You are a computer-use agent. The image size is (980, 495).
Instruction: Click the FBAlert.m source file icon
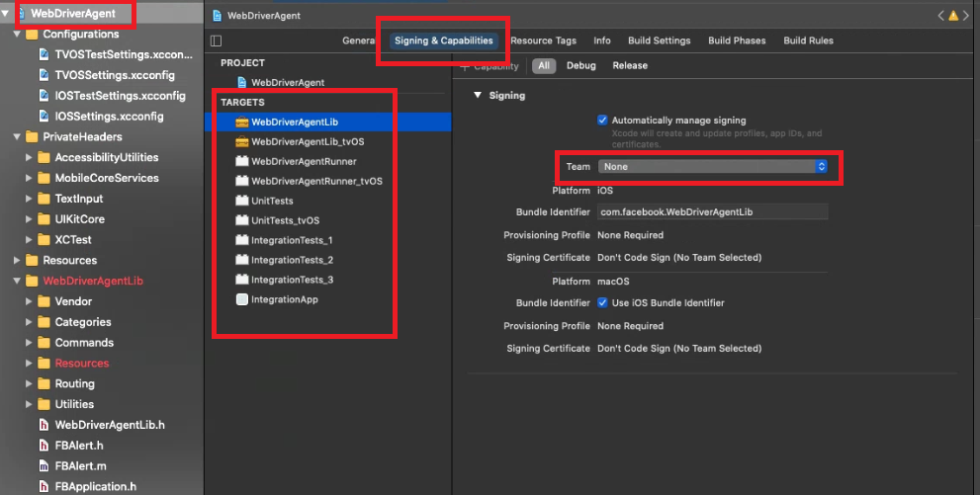click(44, 466)
